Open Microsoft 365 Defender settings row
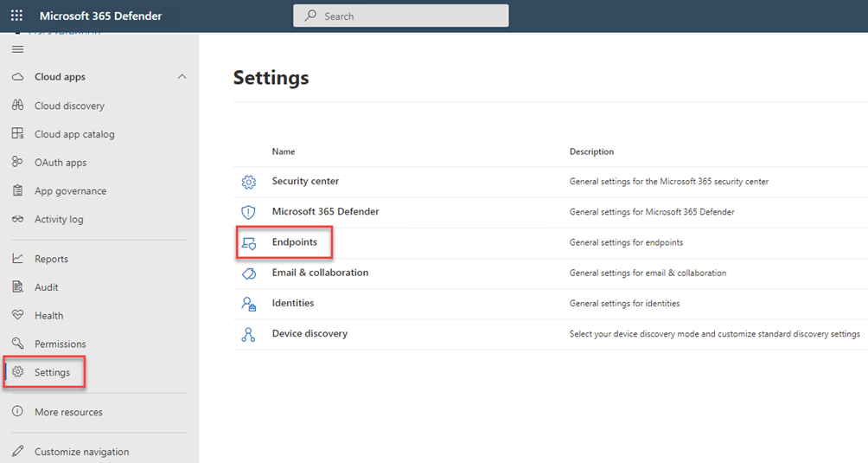This screenshot has height=463, width=868. pyautogui.click(x=325, y=211)
